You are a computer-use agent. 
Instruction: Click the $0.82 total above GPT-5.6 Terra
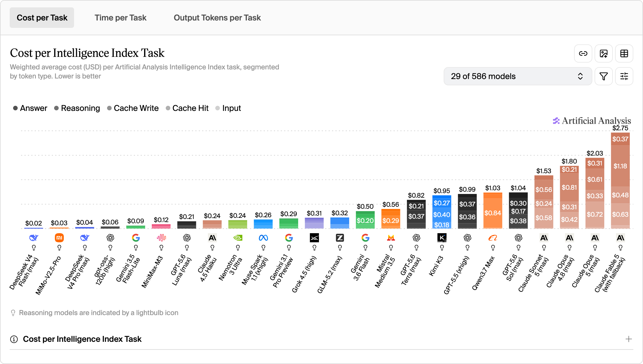point(416,195)
